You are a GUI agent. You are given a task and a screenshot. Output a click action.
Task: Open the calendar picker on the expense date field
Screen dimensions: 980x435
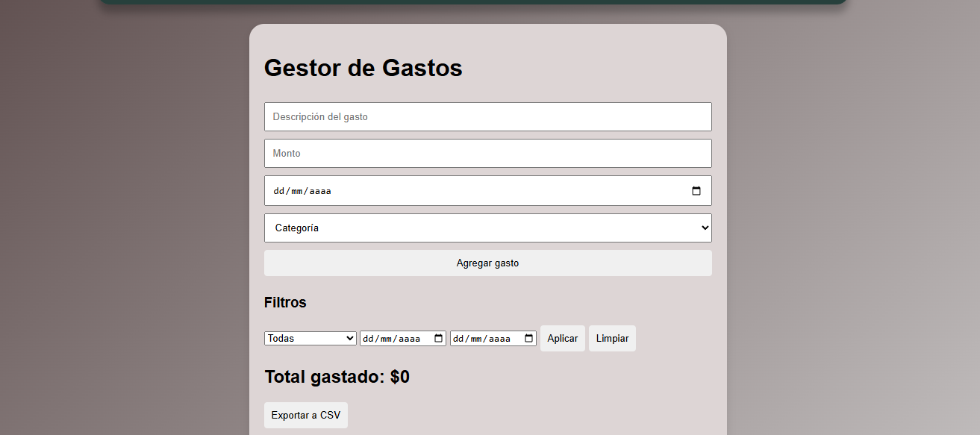point(696,190)
